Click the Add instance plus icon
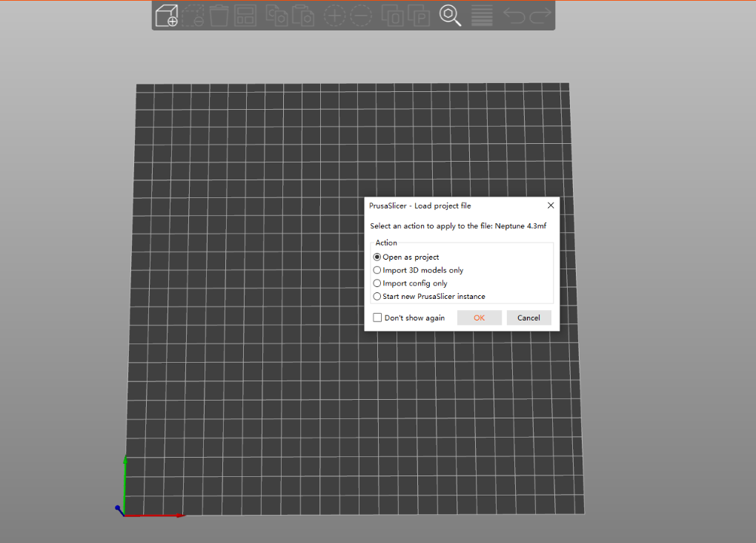 click(x=335, y=16)
